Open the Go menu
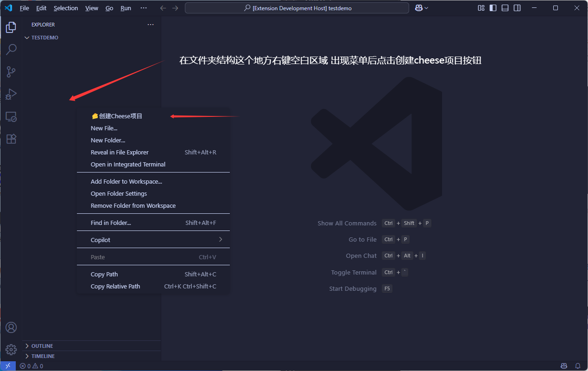This screenshot has width=588, height=371. click(x=109, y=8)
